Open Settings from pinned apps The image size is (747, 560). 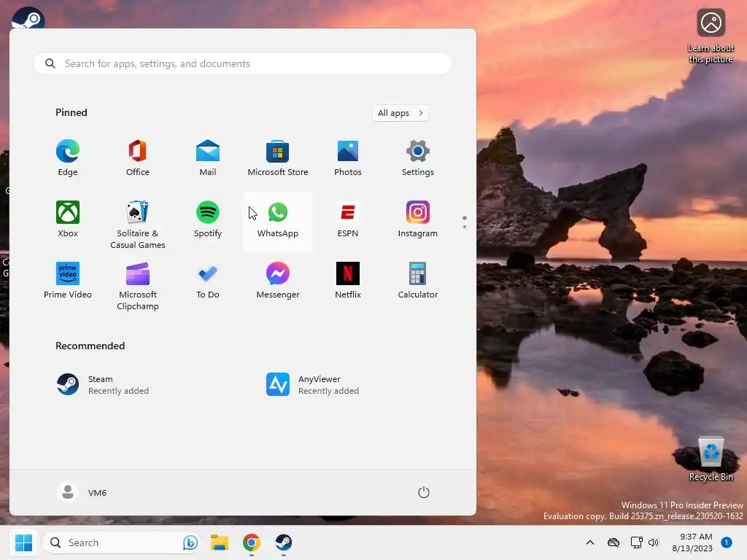[418, 158]
